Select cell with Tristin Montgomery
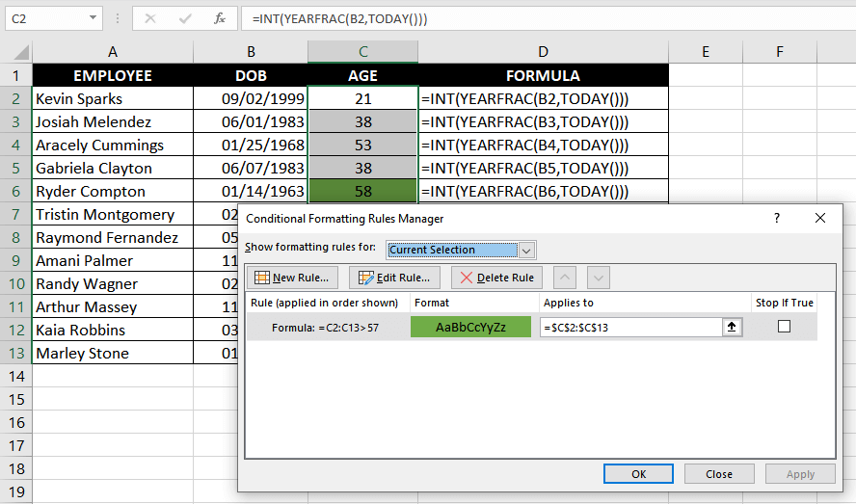Screen dimensions: 856x504 click(x=113, y=215)
